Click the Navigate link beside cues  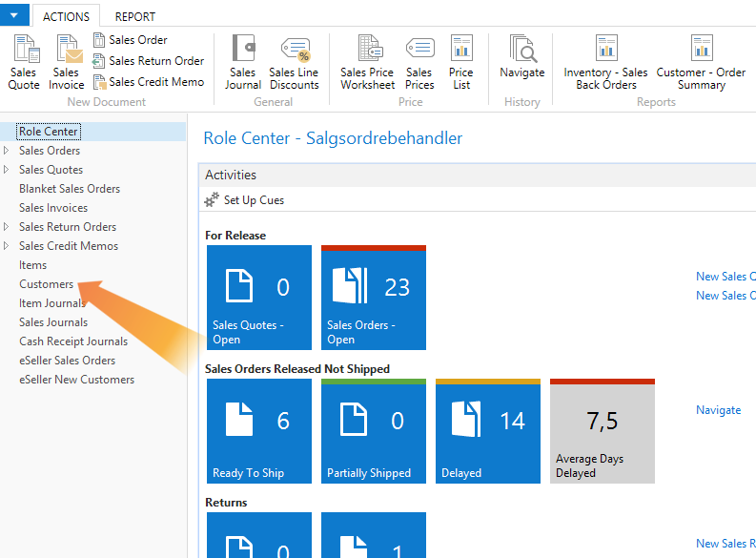[719, 410]
